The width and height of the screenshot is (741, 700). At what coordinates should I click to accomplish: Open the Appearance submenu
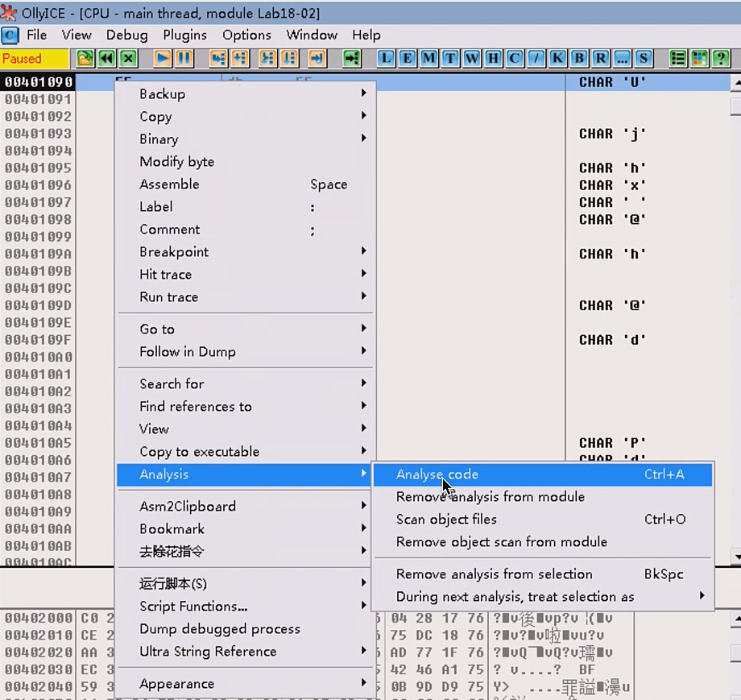[246, 683]
